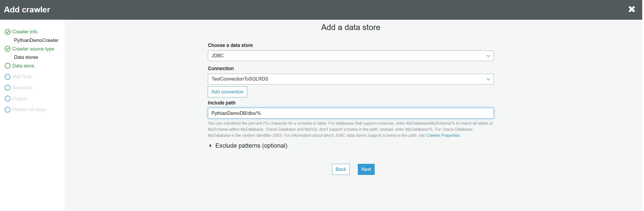Select the Review all steps label

29,110
